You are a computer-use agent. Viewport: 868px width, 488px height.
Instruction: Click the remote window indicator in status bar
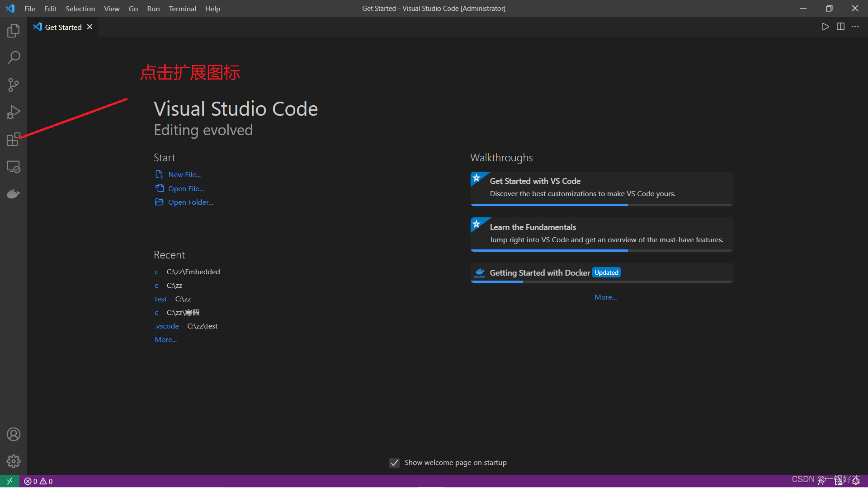pos(9,481)
